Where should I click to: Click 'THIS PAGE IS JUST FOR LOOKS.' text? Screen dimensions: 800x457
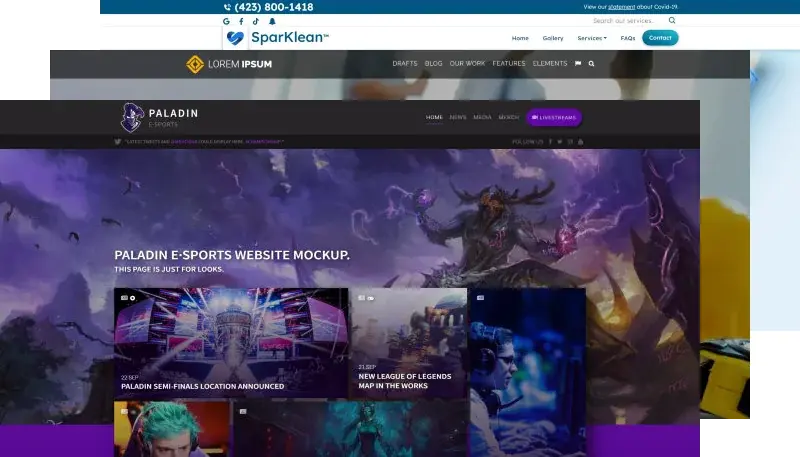tap(169, 269)
